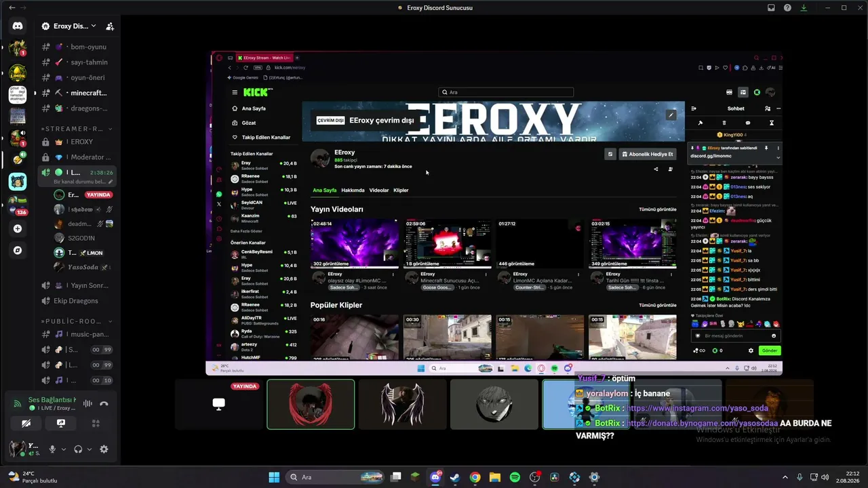Click Windows taskbar search box
The image size is (868, 488).
pyautogui.click(x=335, y=477)
